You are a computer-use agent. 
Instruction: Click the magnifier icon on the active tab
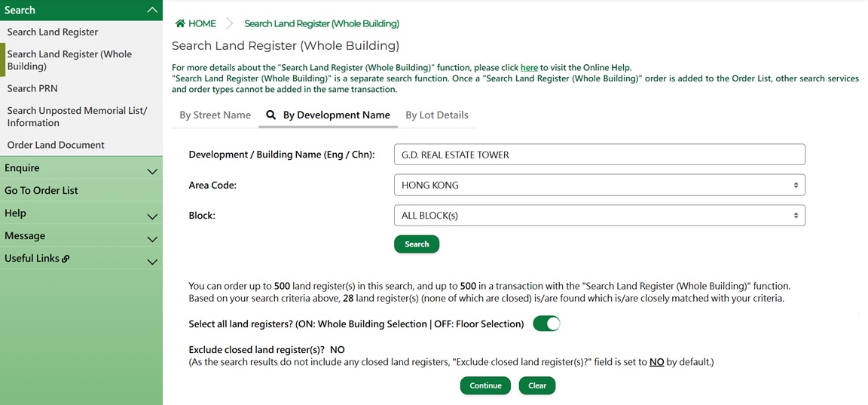pyautogui.click(x=271, y=115)
